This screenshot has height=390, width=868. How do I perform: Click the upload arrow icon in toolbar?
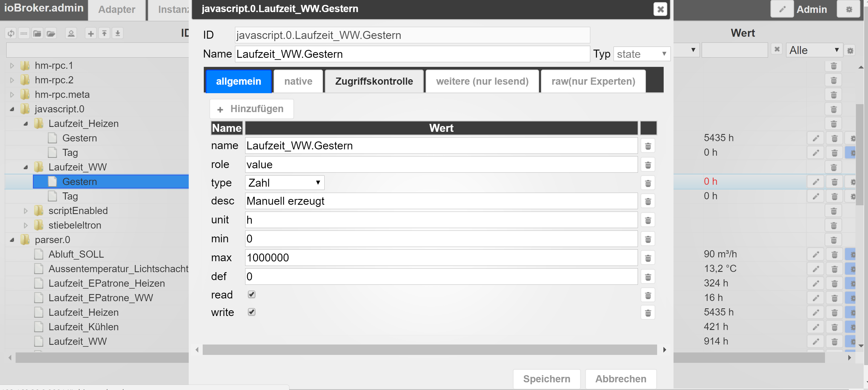click(104, 33)
